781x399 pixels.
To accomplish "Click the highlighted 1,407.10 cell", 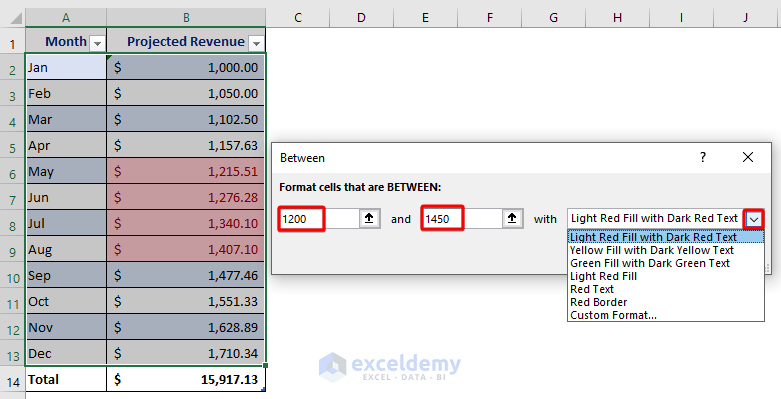I will pyautogui.click(x=186, y=249).
